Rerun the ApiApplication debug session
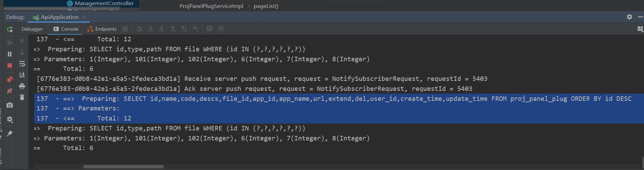 point(10,30)
